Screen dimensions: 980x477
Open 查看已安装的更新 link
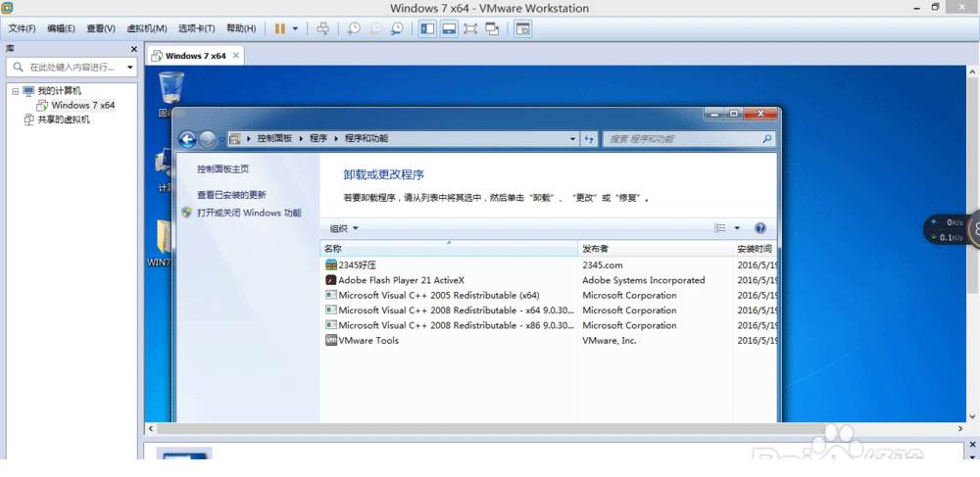pyautogui.click(x=231, y=195)
